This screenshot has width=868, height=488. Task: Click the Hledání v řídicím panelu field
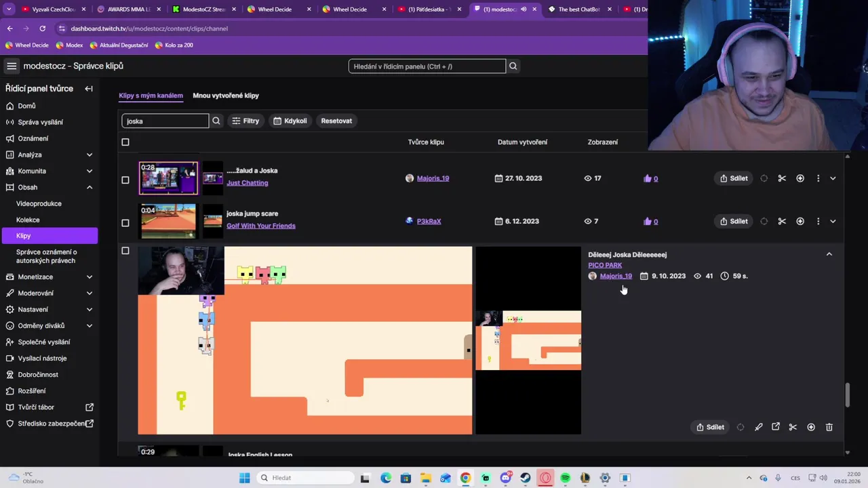click(427, 66)
